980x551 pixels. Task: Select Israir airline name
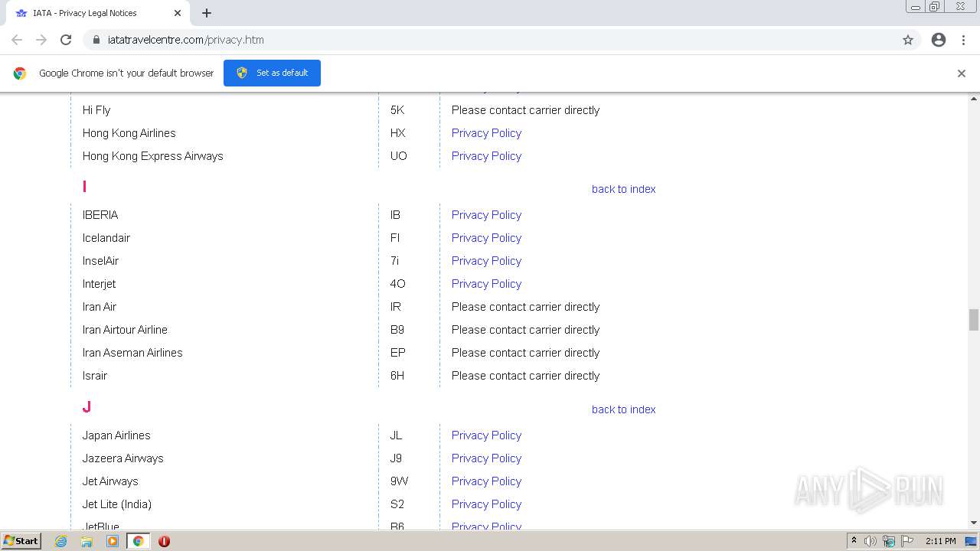coord(95,376)
